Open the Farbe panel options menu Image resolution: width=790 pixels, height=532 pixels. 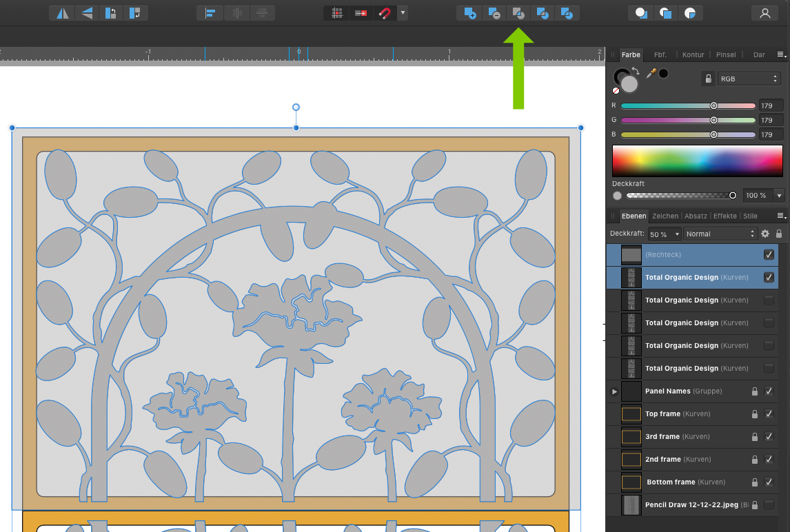[781, 54]
